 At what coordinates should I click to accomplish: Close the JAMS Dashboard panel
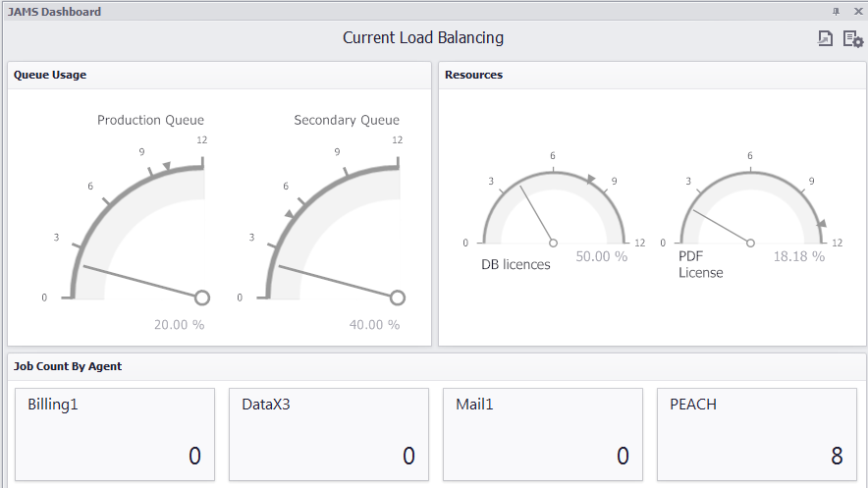pos(857,11)
